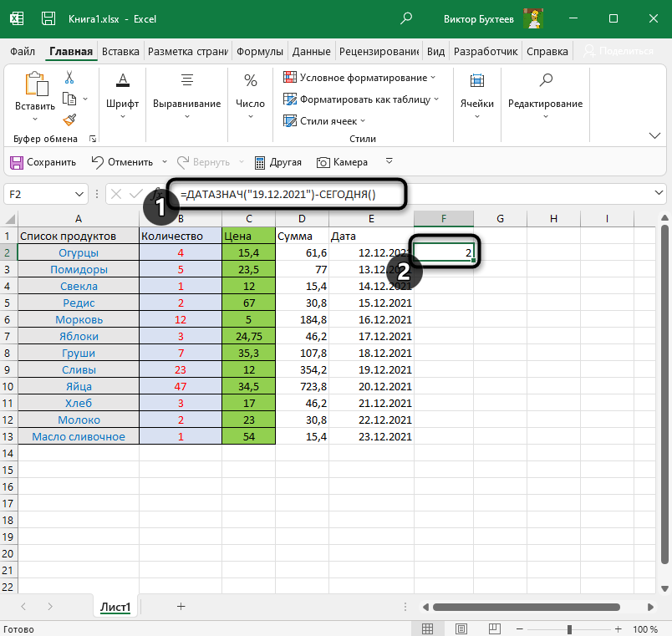Collapse the ribbon with chevron

click(x=654, y=135)
